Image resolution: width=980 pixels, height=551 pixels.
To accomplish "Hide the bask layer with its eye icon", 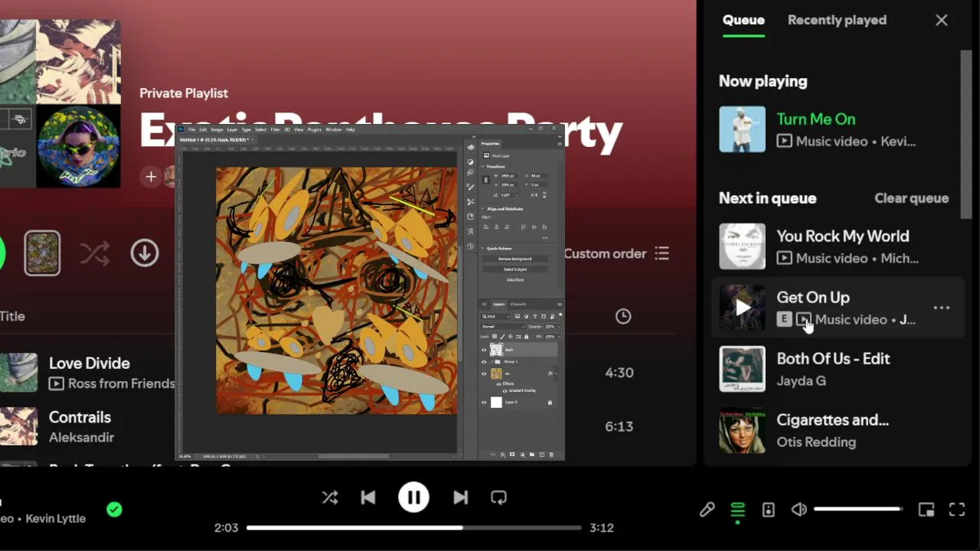I will (x=484, y=350).
